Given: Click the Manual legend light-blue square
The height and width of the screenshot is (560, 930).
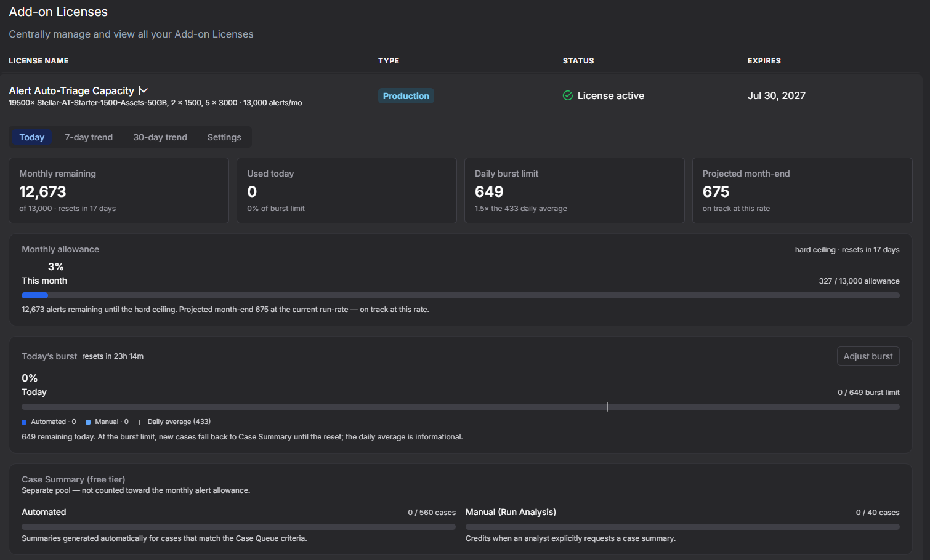Looking at the screenshot, I should (88, 422).
